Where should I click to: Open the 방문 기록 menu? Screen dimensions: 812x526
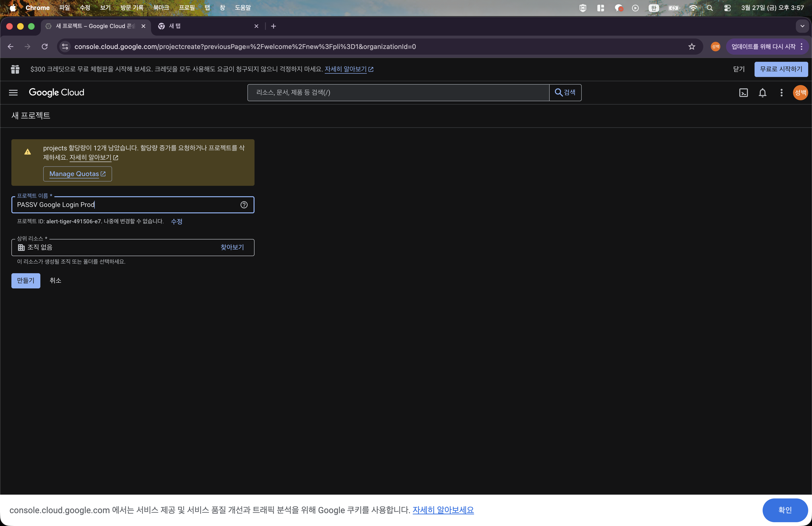coord(131,8)
